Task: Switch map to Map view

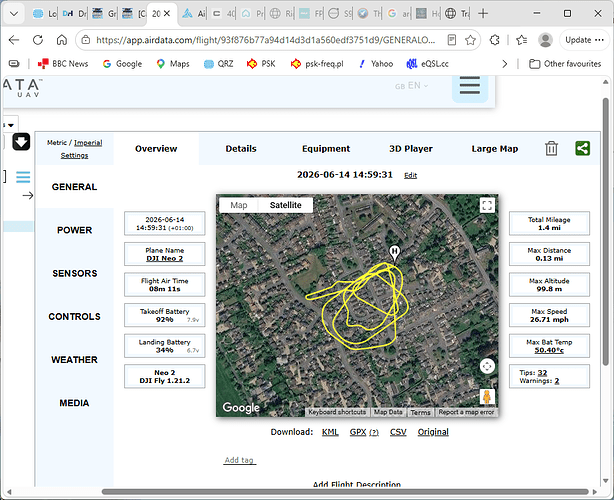Action: pos(238,205)
